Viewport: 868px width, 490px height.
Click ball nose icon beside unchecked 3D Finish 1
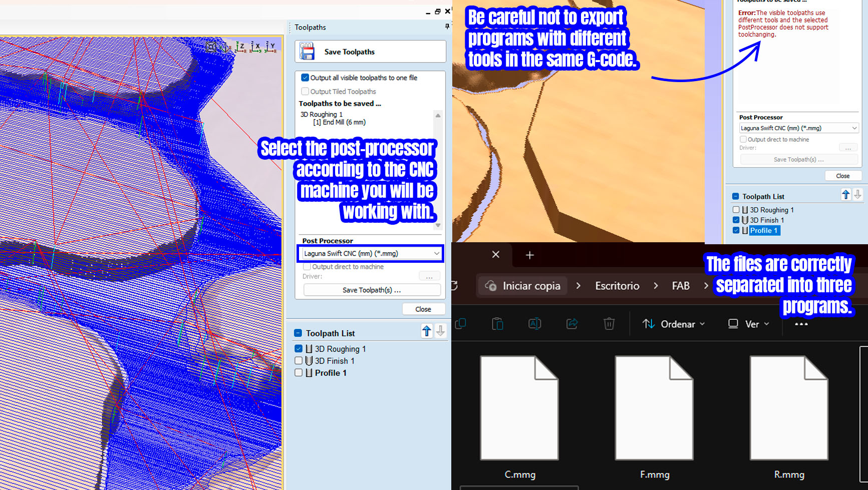click(309, 361)
